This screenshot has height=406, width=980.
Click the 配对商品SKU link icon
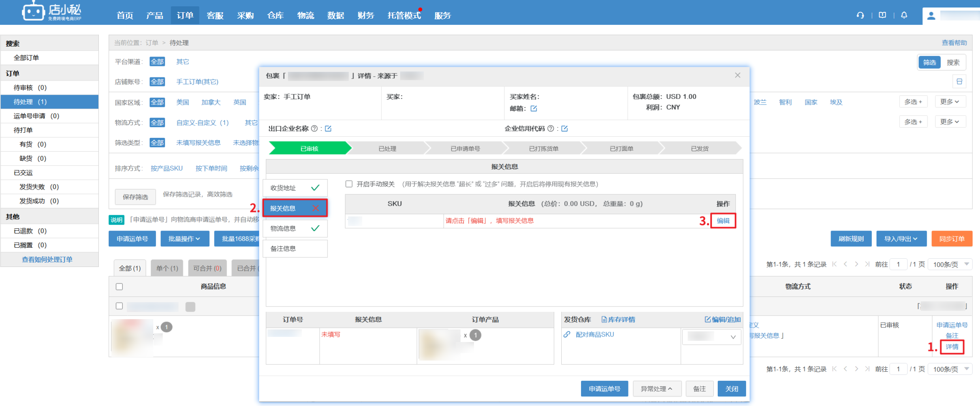567,335
